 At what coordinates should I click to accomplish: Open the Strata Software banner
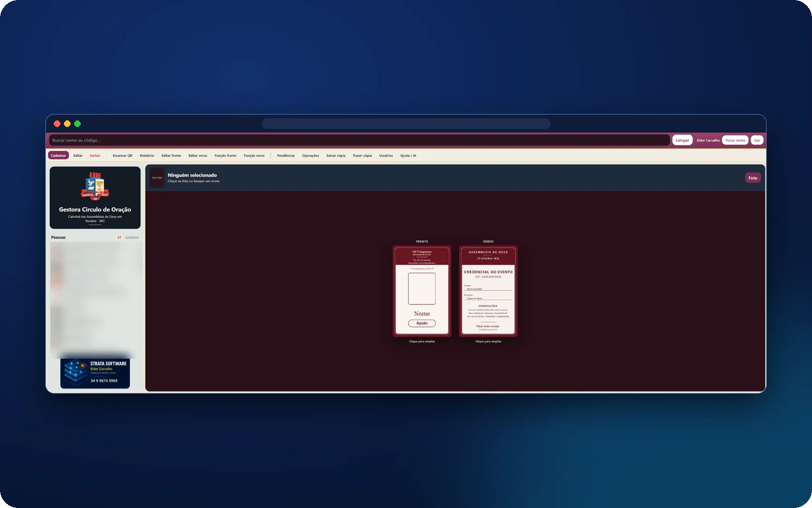pyautogui.click(x=95, y=373)
